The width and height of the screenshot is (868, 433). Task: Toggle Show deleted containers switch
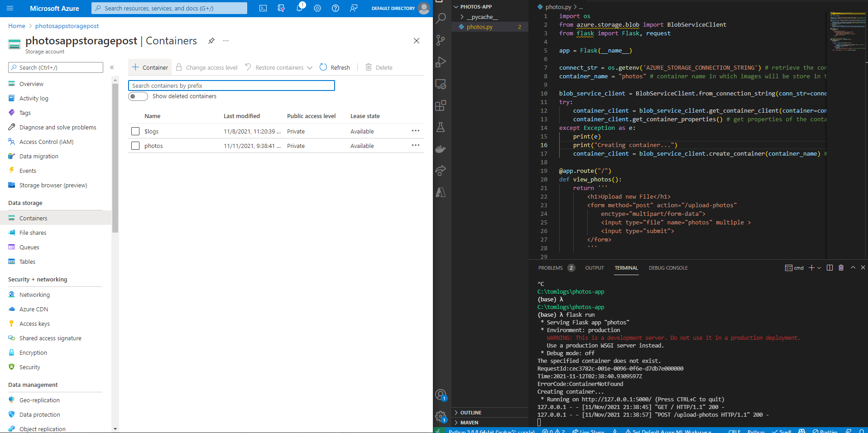(138, 96)
